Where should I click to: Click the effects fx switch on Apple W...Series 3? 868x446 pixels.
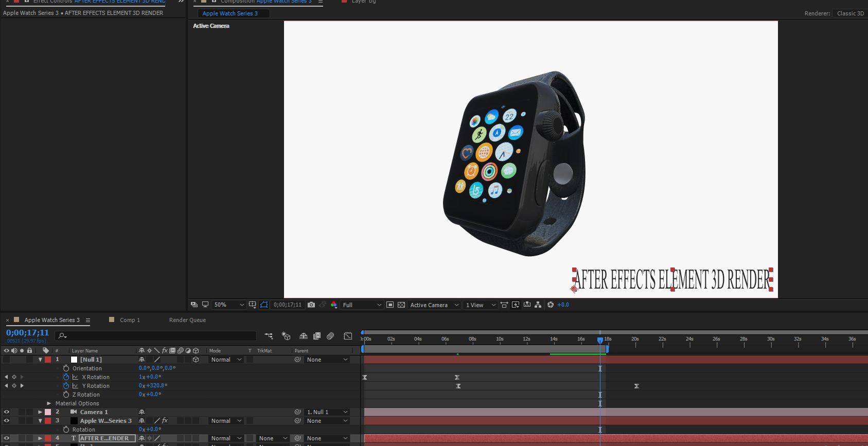pyautogui.click(x=165, y=421)
